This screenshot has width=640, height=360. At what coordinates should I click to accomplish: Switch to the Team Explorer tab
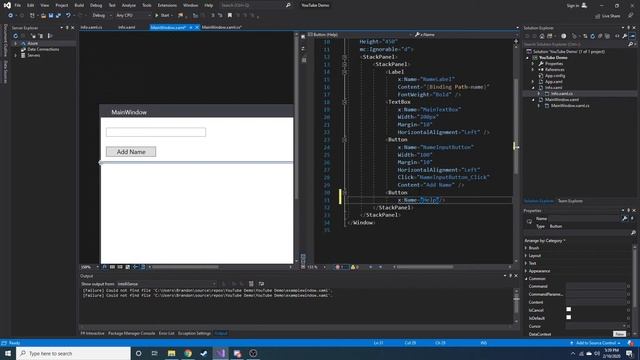570,201
